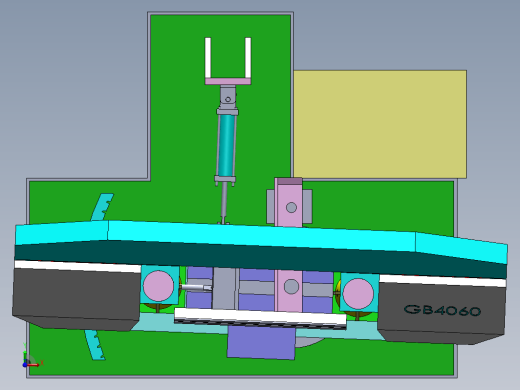The width and height of the screenshot is (520, 390).
Task: Click the XYZ coordinate triad
Action: [32, 356]
